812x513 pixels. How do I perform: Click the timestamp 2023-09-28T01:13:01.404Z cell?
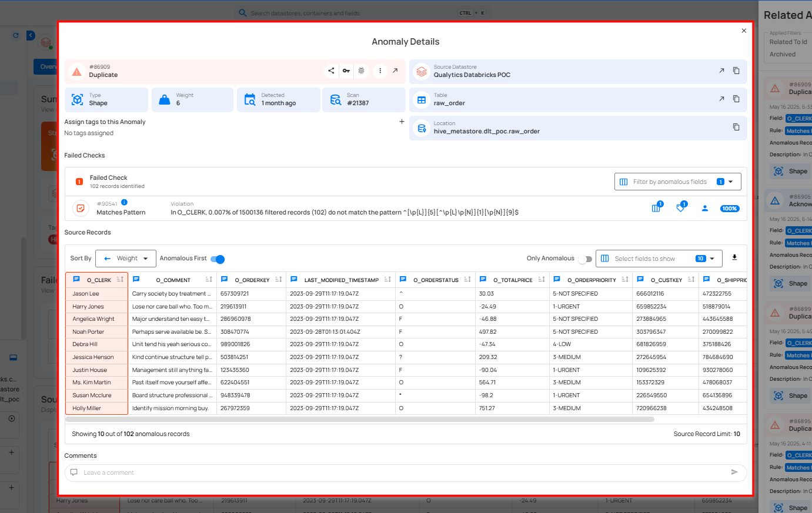340,331
